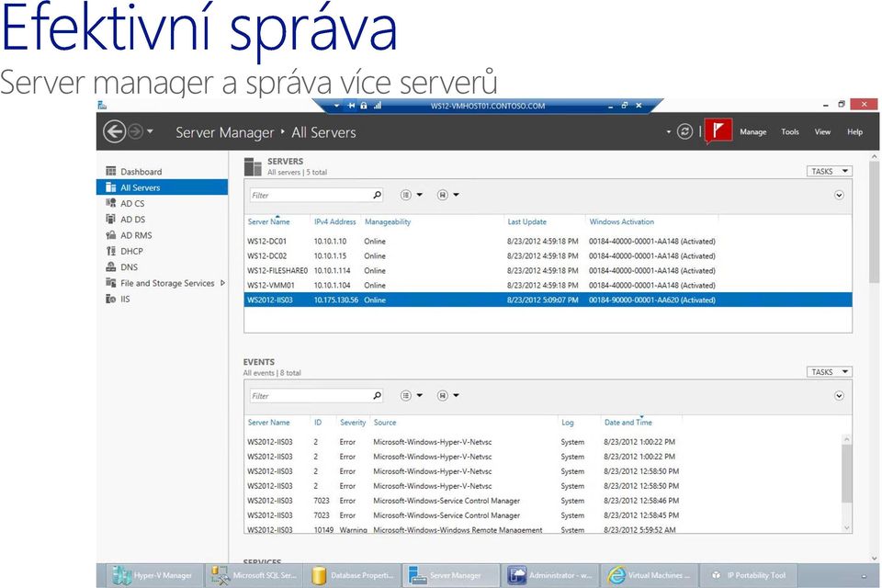Sort servers by Server Name column
Viewport: 882px width, 588px height.
tap(269, 221)
